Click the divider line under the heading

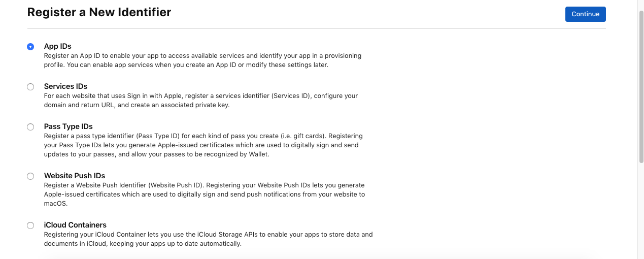(x=316, y=28)
